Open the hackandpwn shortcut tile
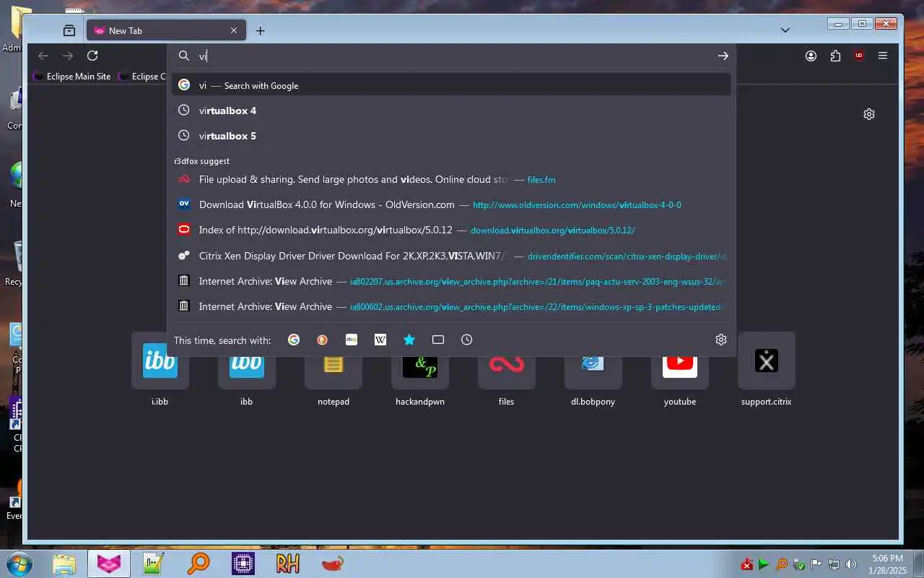Screen dimensions: 924x578 pyautogui.click(x=420, y=370)
